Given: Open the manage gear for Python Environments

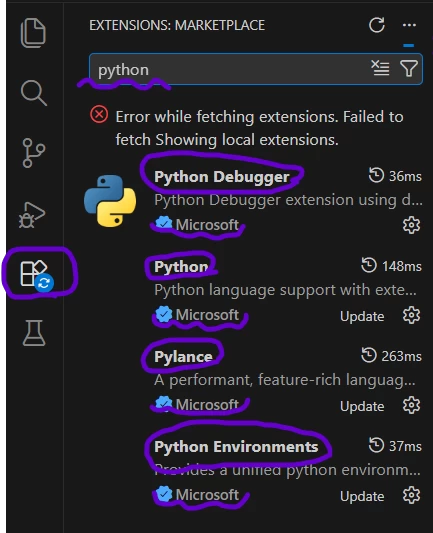Looking at the screenshot, I should coord(411,495).
